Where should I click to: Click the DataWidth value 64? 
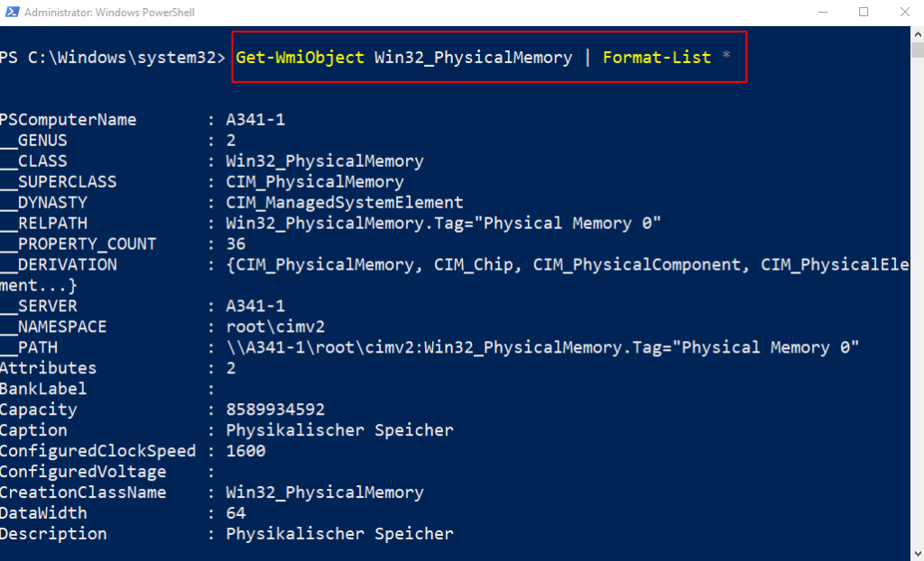point(235,512)
